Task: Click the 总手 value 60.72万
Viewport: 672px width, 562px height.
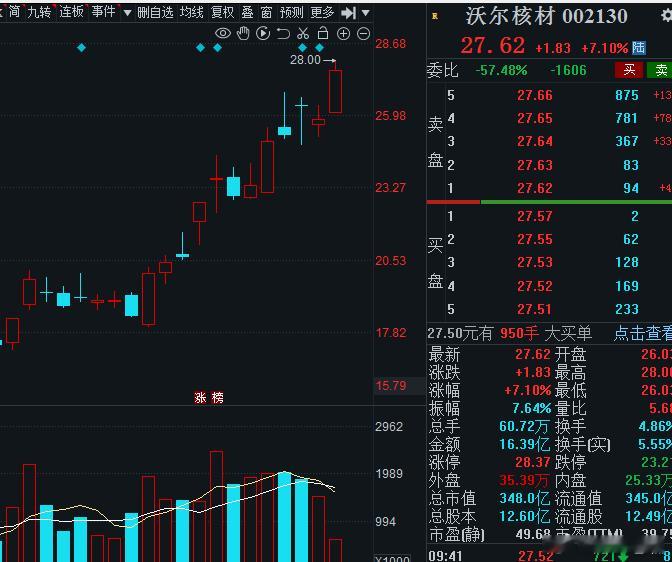Action: click(525, 426)
